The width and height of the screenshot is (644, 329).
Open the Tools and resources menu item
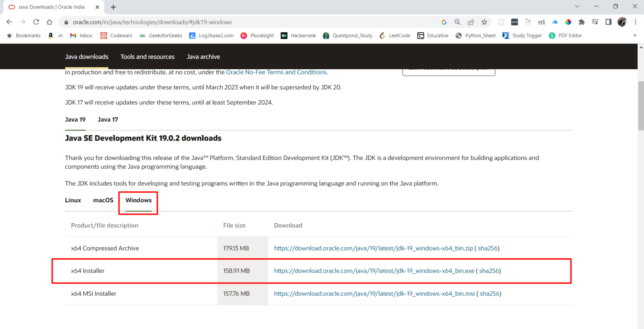pos(148,57)
